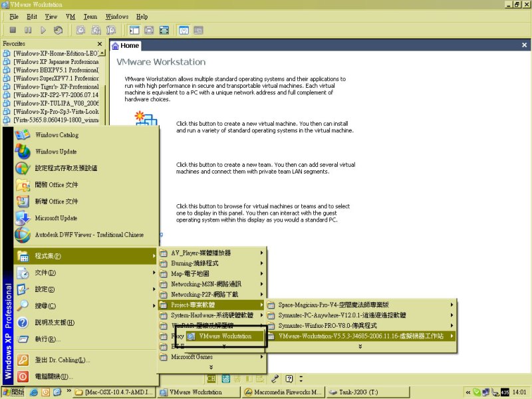The height and width of the screenshot is (399, 532).
Task: Launch VMware Workstation from the submenu
Action: (225, 336)
